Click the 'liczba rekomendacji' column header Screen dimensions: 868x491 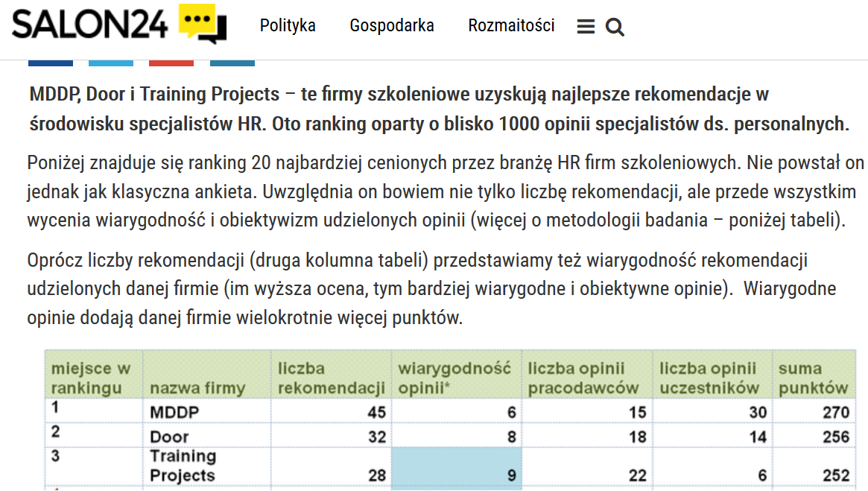(331, 374)
